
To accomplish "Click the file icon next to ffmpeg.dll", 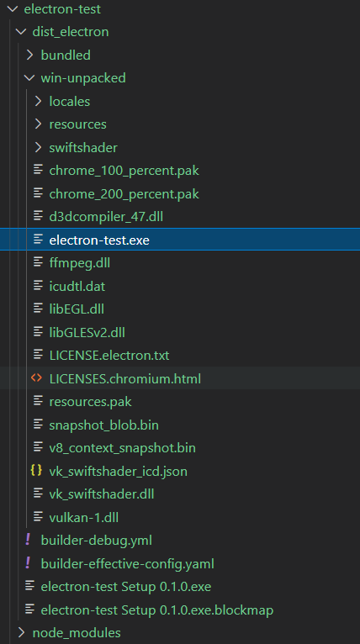I will 38,262.
